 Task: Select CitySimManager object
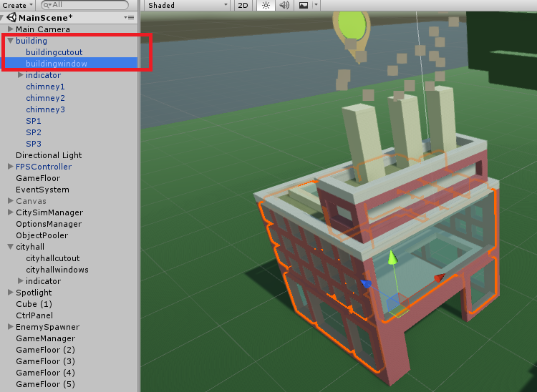click(49, 212)
